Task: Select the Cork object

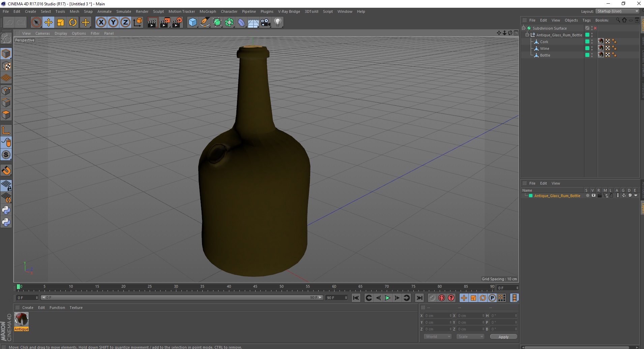Action: (x=544, y=42)
